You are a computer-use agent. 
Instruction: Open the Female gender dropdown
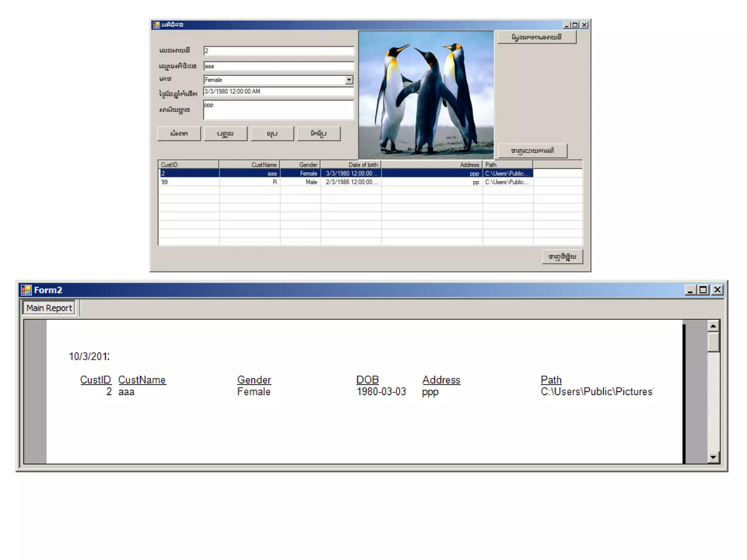point(349,80)
